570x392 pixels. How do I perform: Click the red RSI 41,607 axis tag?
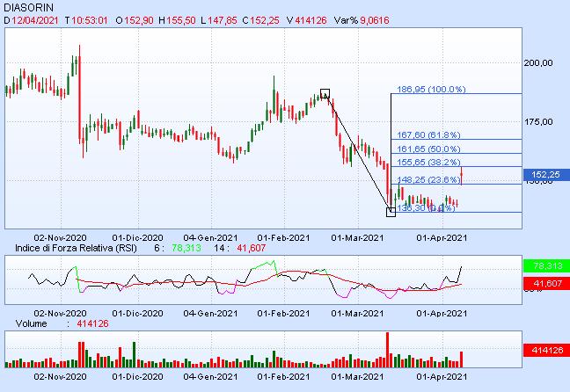tap(546, 283)
